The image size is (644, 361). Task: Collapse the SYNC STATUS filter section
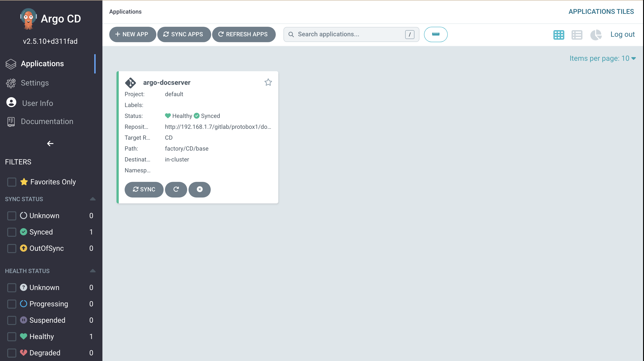[x=92, y=199]
